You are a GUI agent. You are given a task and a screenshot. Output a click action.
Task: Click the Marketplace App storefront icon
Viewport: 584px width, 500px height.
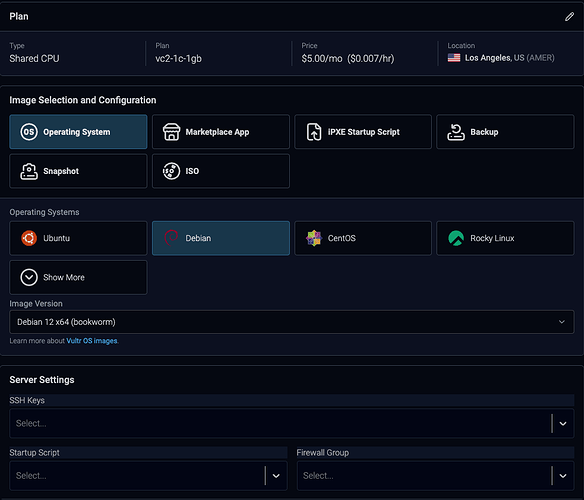171,132
